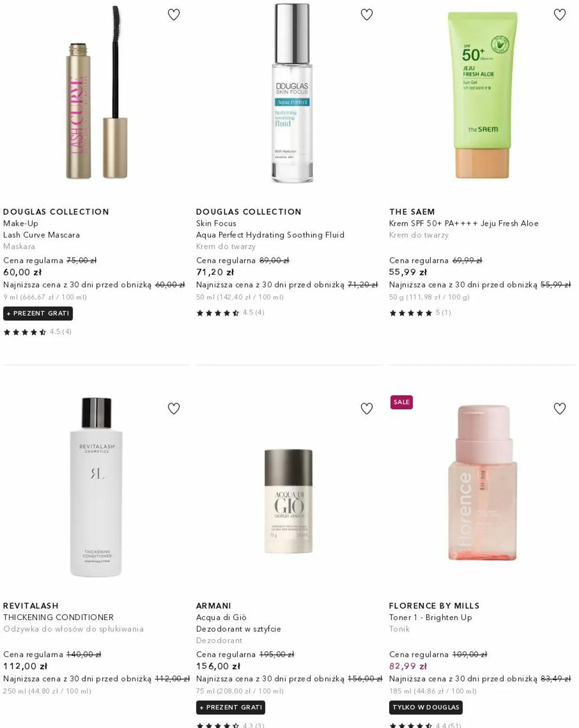This screenshot has height=728, width=579.
Task: Click the Prezent Grati badge under Armani deodorant
Action: (231, 707)
